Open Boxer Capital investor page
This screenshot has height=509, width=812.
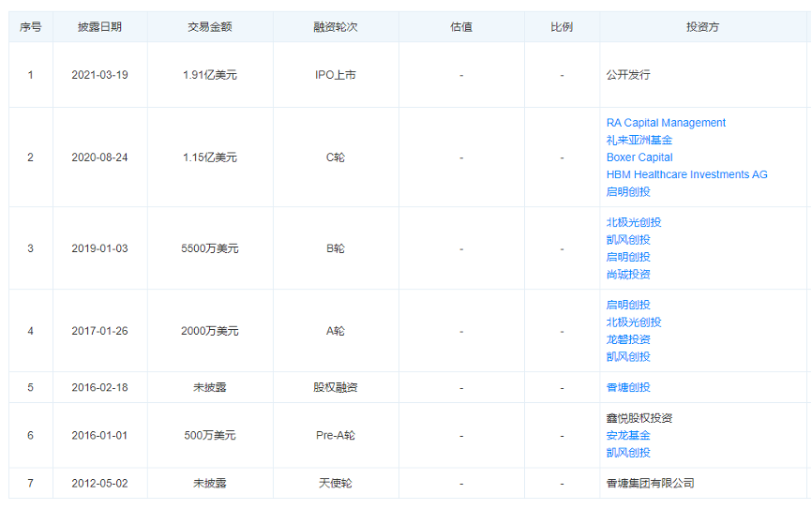(x=639, y=157)
